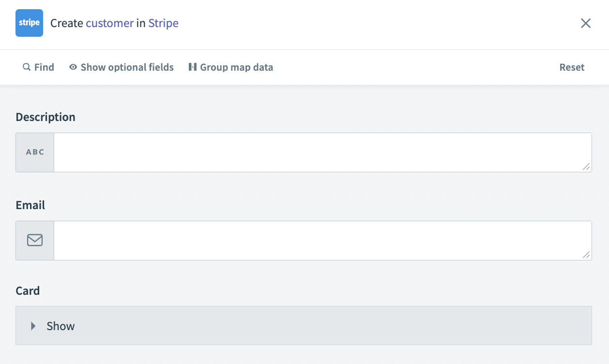Click the Group map data icon
Image resolution: width=609 pixels, height=364 pixels.
click(x=193, y=67)
